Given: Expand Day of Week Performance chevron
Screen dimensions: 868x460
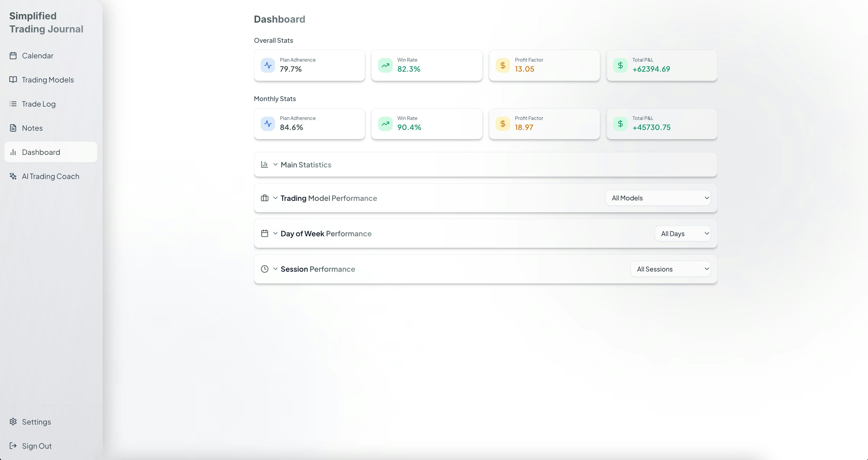Looking at the screenshot, I should (275, 233).
